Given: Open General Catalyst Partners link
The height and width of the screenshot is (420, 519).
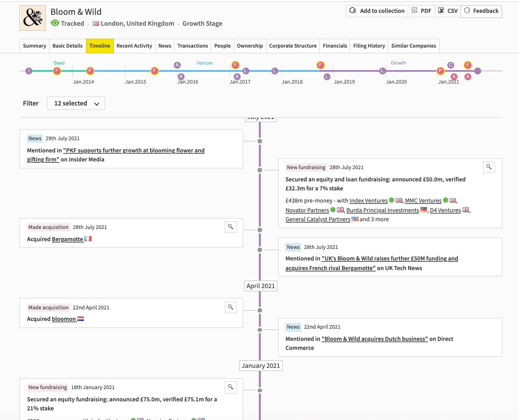Looking at the screenshot, I should [x=318, y=219].
